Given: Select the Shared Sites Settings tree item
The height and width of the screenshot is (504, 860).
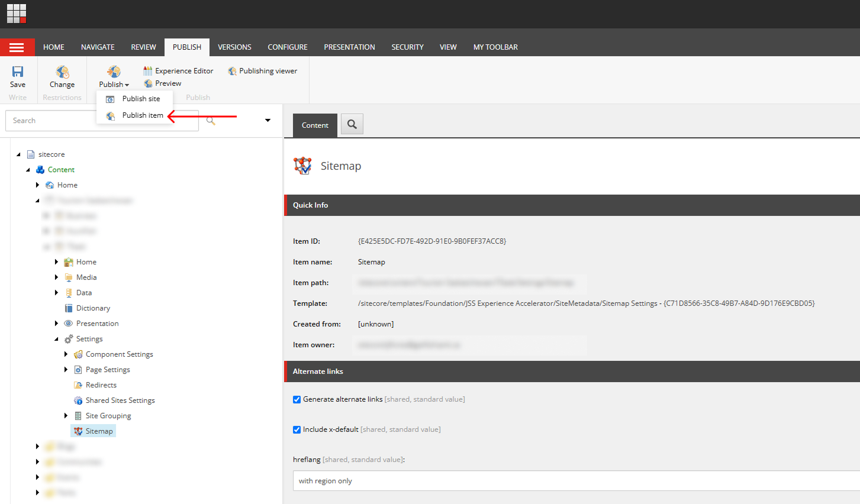Looking at the screenshot, I should click(120, 400).
